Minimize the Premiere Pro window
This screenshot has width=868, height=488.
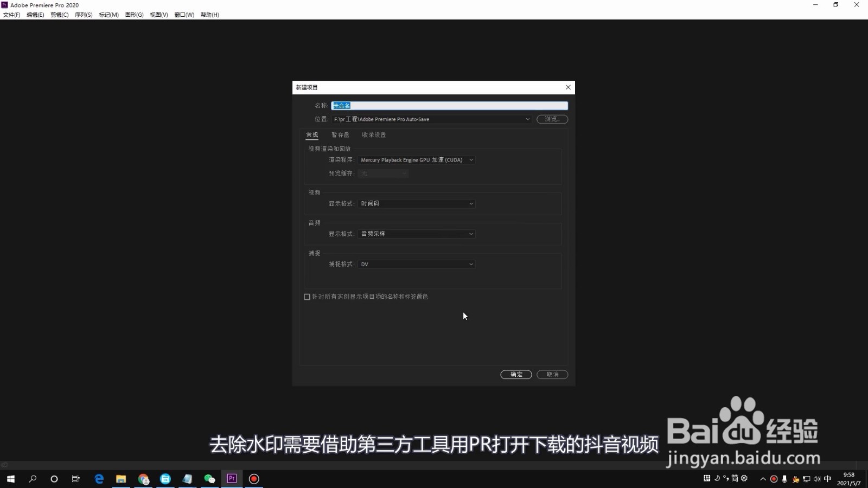coord(815,5)
